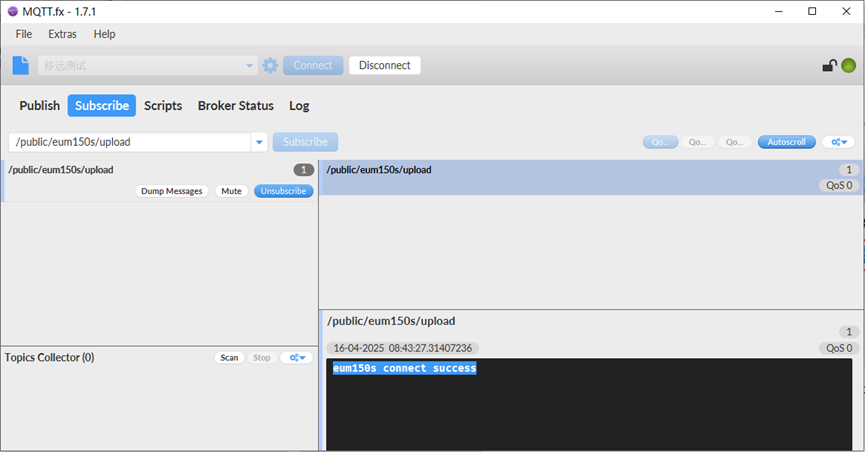The height and width of the screenshot is (452, 865).
Task: Click the new profile document icon
Action: (20, 65)
